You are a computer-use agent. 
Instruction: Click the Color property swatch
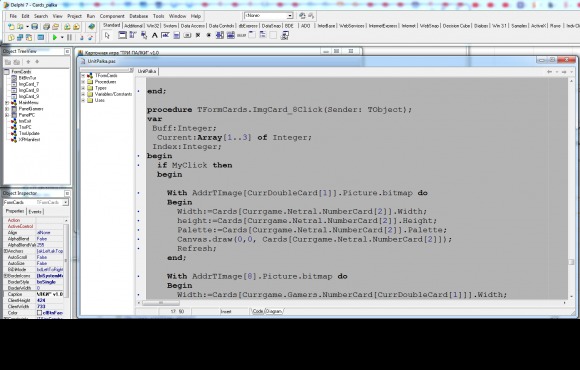click(x=40, y=313)
